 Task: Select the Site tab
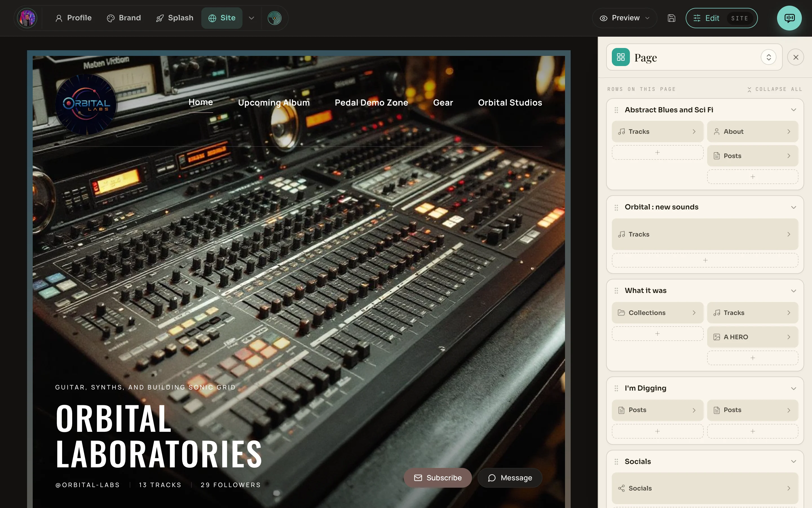pyautogui.click(x=222, y=18)
